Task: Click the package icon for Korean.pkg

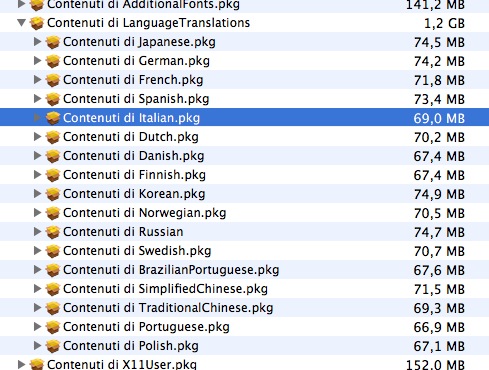Action: [x=53, y=194]
